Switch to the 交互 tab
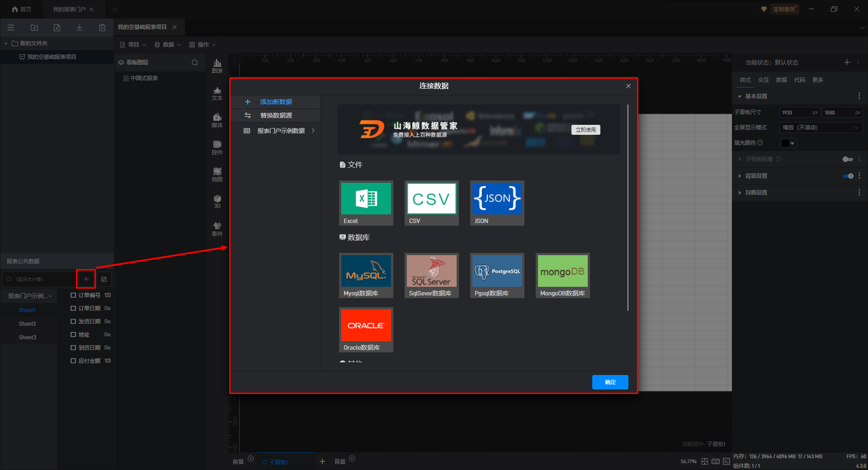Image resolution: width=868 pixels, height=470 pixels. pyautogui.click(x=764, y=80)
